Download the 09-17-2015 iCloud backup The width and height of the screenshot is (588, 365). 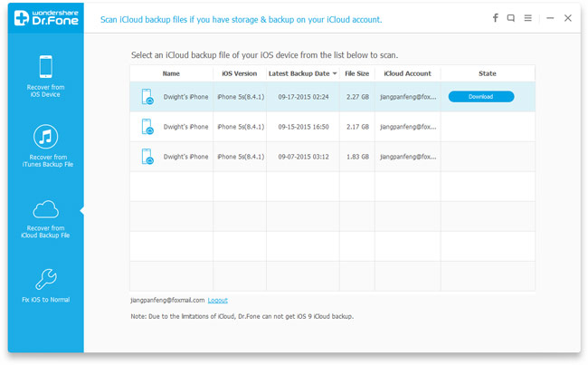[481, 97]
